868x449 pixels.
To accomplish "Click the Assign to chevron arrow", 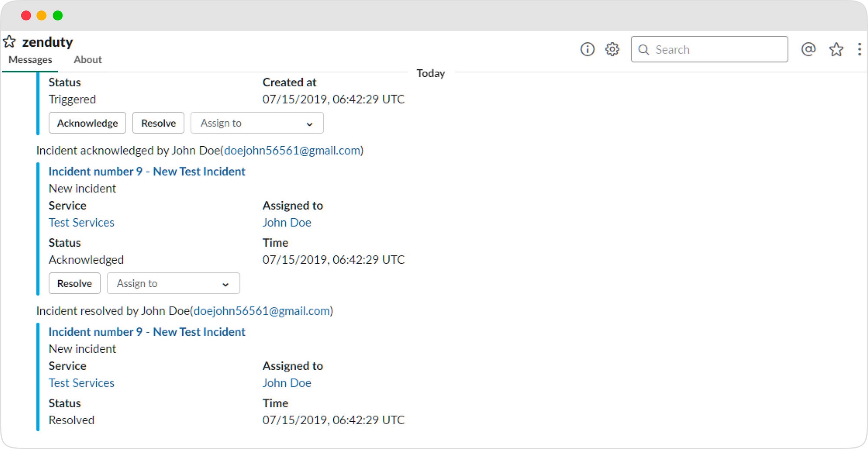I will (x=309, y=123).
